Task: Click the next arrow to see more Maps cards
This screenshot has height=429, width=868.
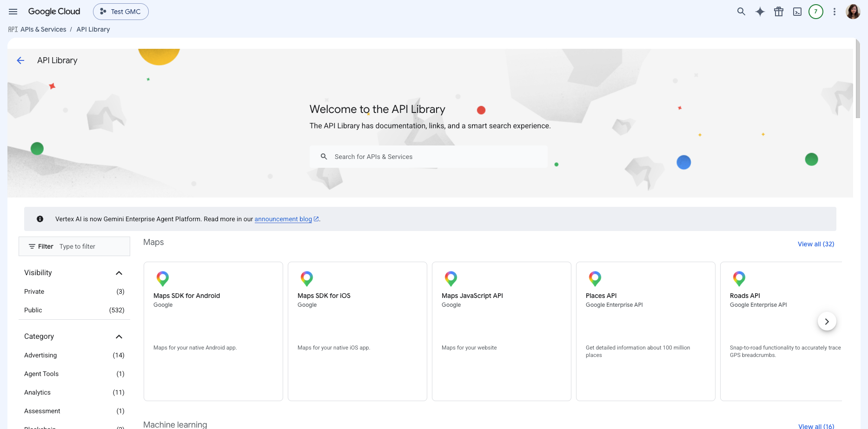Action: (827, 322)
